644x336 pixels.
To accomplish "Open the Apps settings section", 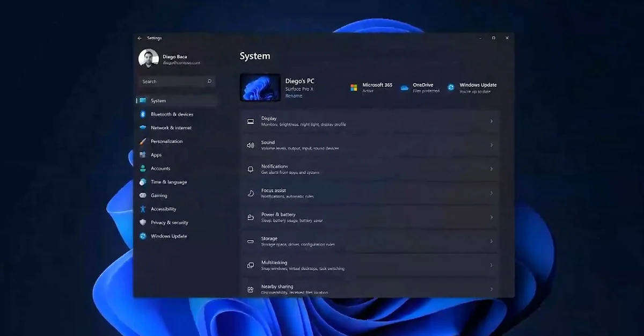I will click(x=177, y=155).
